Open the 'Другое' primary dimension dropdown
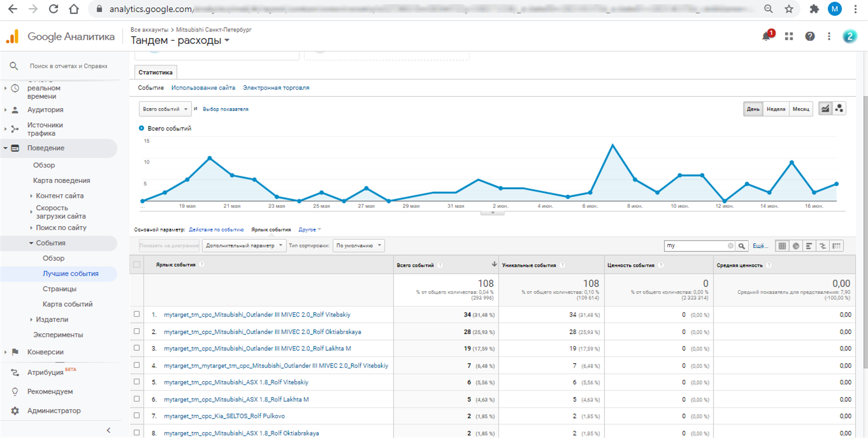The image size is (868, 441). point(309,230)
